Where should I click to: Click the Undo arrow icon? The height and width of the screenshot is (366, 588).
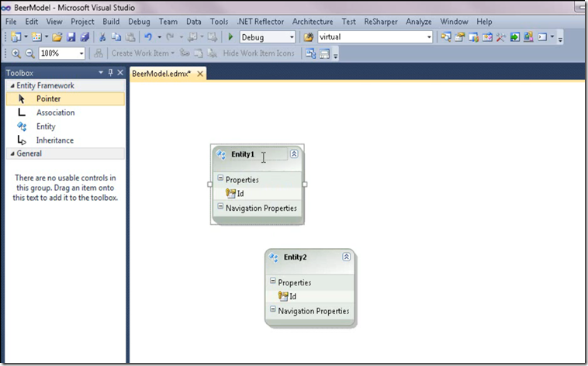148,37
